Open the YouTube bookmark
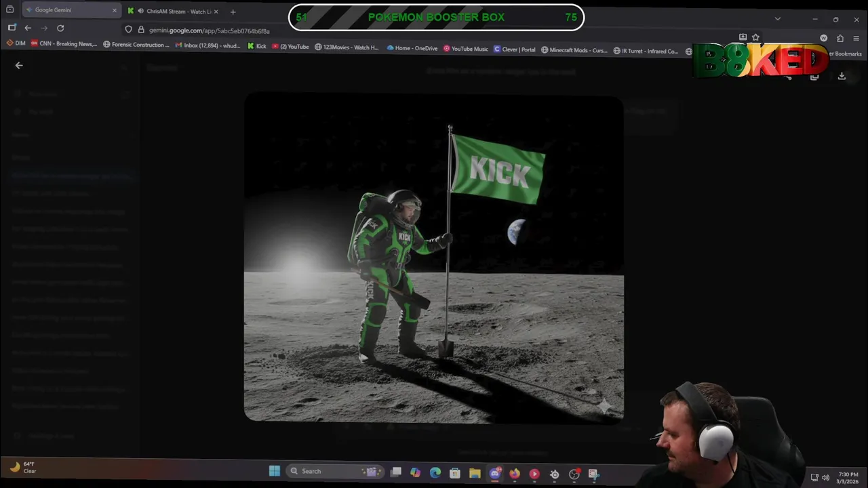The height and width of the screenshot is (488, 868). pos(290,47)
